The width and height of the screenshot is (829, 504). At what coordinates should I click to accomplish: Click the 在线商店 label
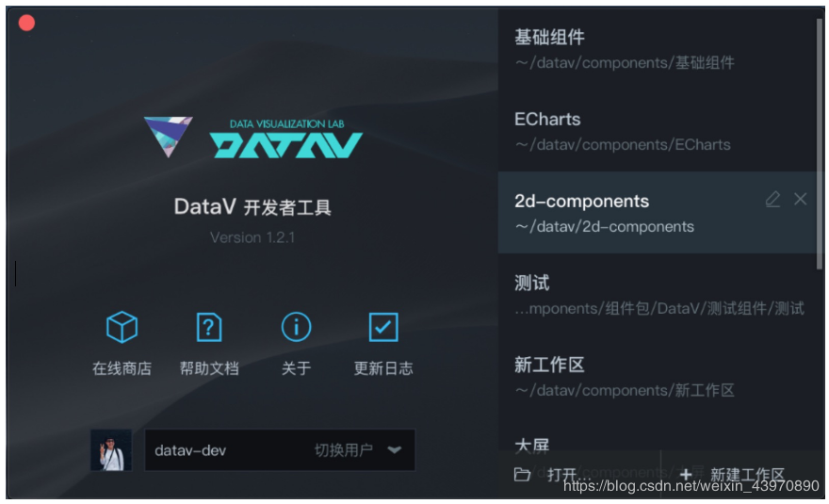click(x=122, y=368)
